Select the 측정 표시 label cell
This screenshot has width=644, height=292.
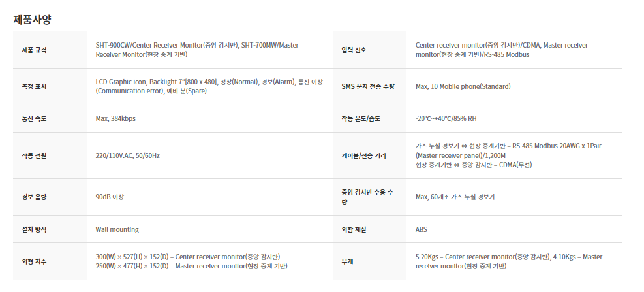(x=50, y=87)
